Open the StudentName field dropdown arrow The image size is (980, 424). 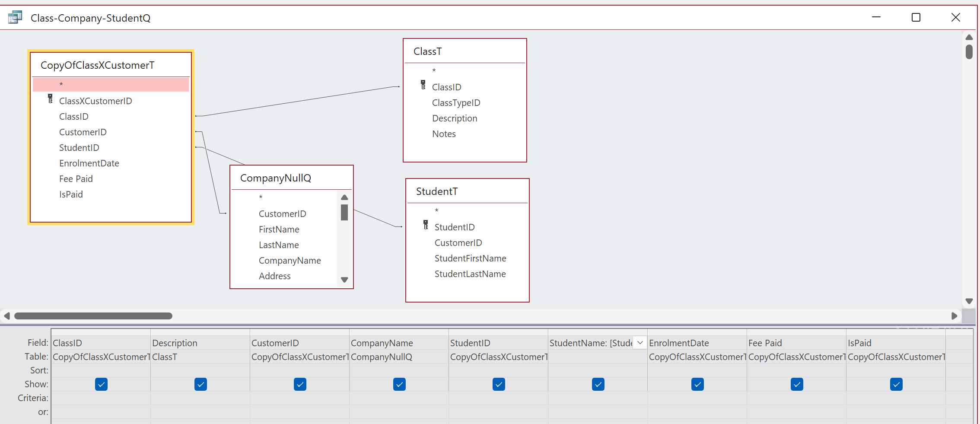click(x=640, y=343)
